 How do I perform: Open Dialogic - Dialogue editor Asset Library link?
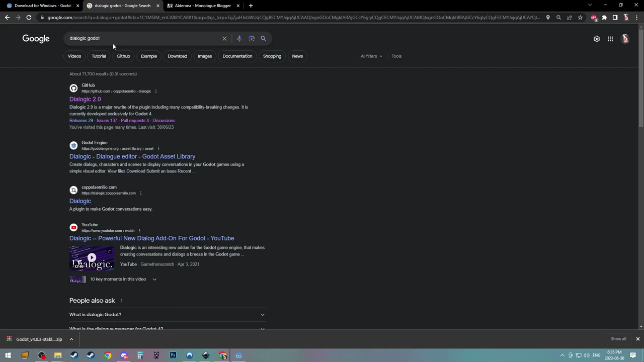coord(132,157)
